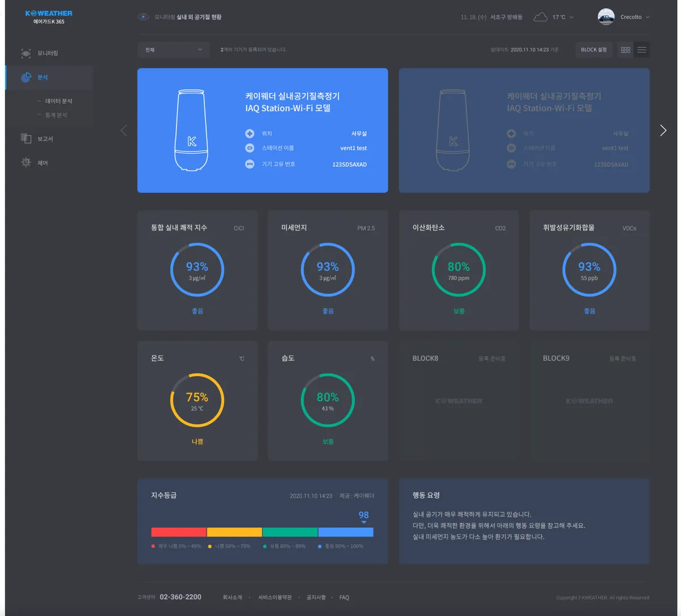This screenshot has height=616, width=681.
Task: Open the 전체 device filter dropdown
Action: point(173,50)
